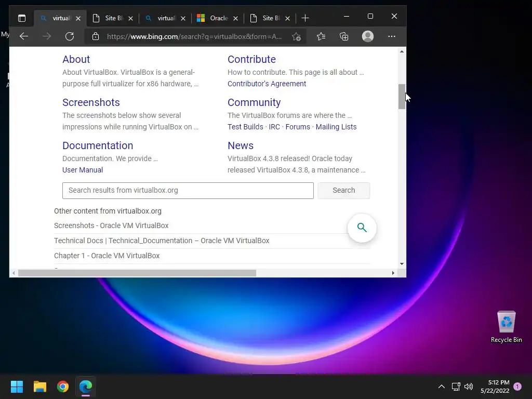
Task: View site information lock icon
Action: (x=96, y=36)
